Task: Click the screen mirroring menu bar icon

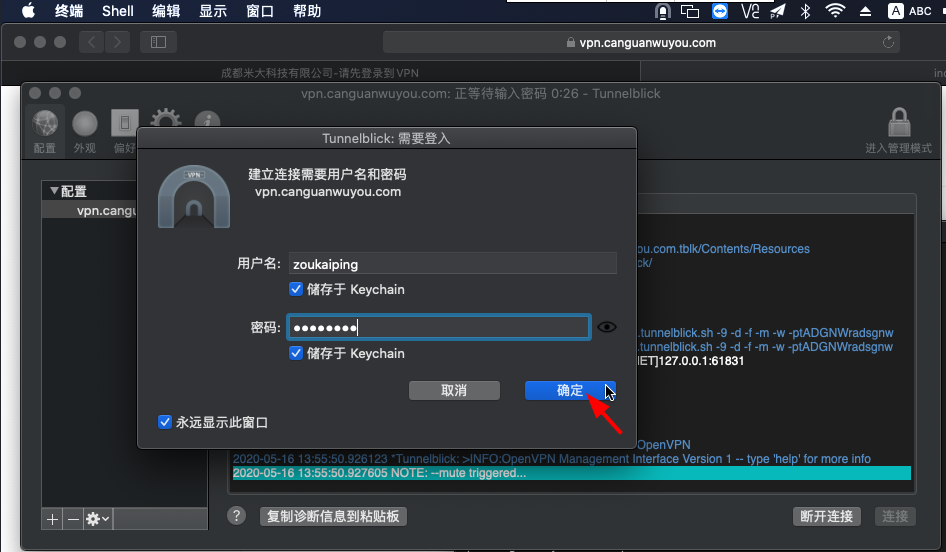Action: [x=690, y=11]
